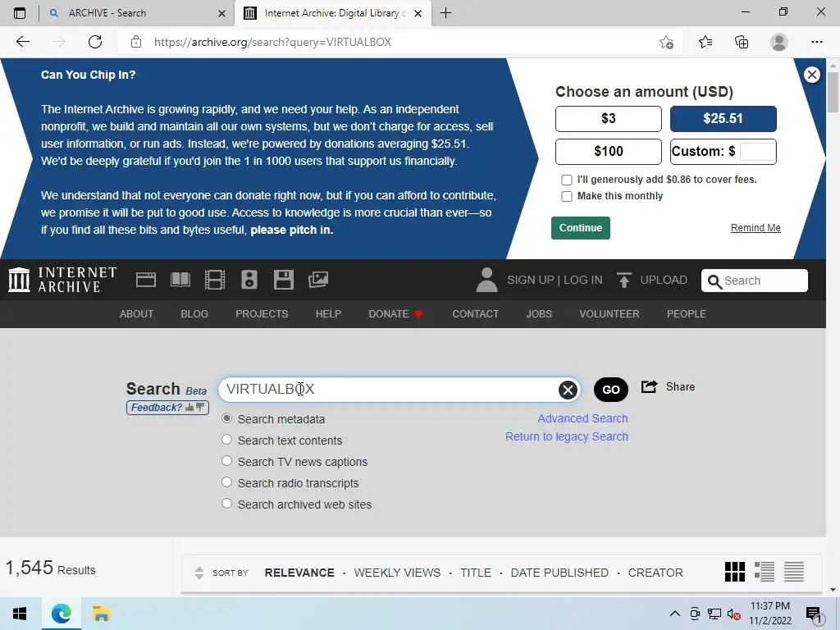Switch to compact list view
Screen dimensions: 840x630
pos(794,572)
